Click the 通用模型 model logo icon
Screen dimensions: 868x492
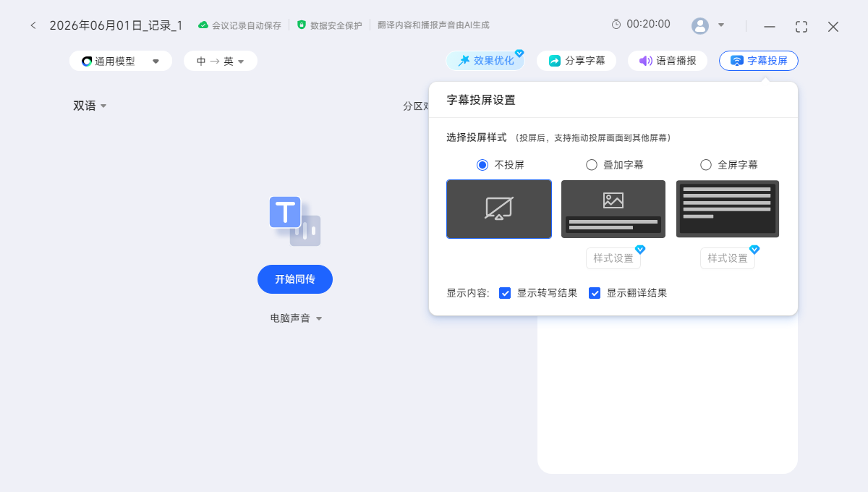pos(87,61)
